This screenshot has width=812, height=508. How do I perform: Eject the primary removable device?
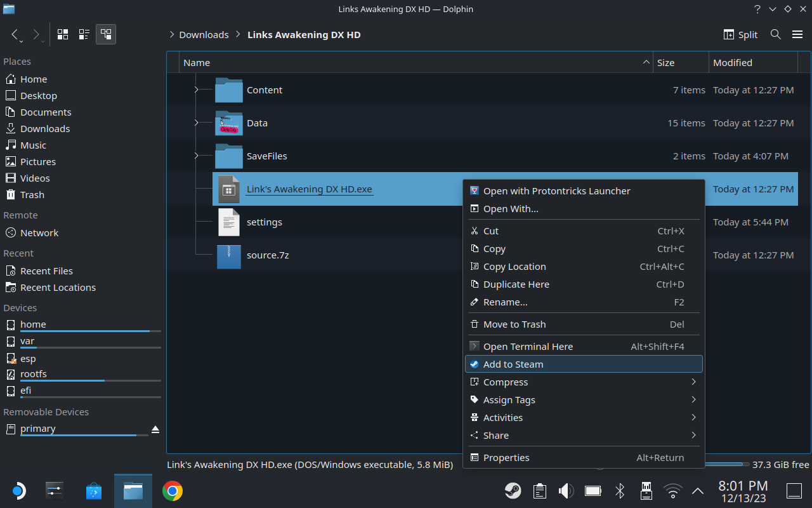tap(155, 430)
